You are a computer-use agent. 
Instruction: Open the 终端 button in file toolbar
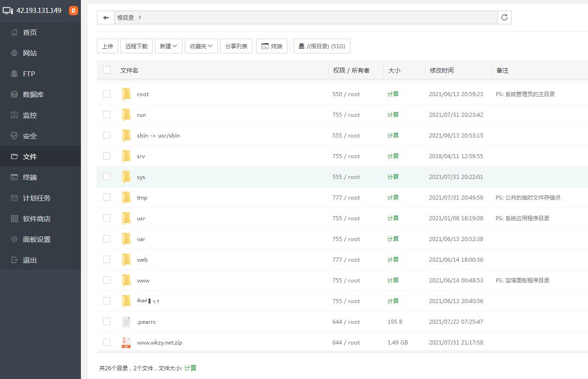click(x=271, y=46)
